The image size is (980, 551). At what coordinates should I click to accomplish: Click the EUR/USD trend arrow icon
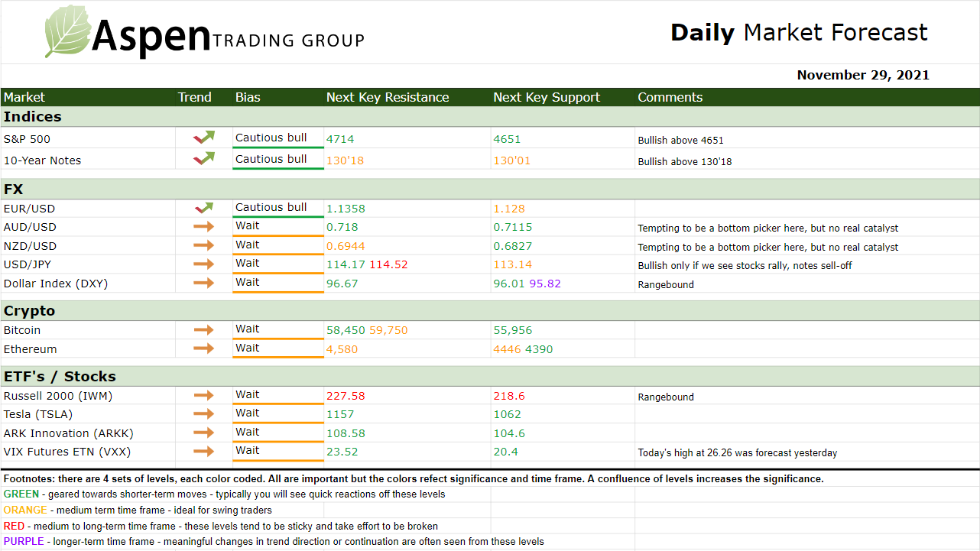coord(204,207)
